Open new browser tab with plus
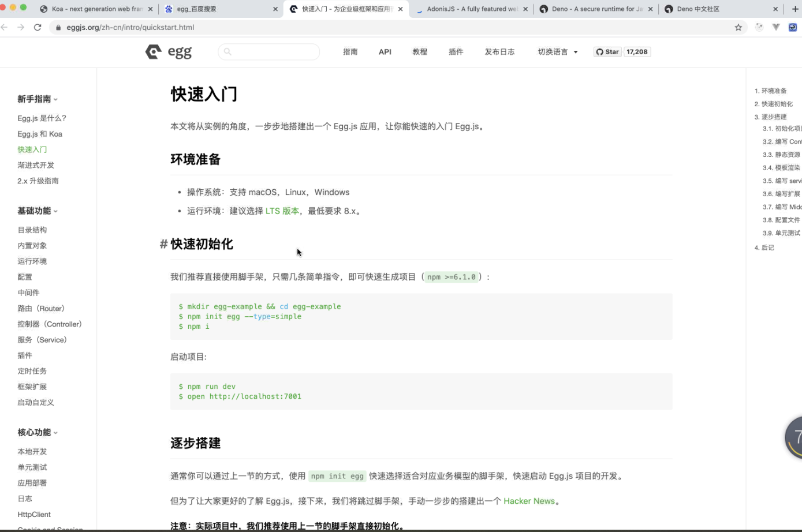This screenshot has height=532, width=802. point(795,9)
